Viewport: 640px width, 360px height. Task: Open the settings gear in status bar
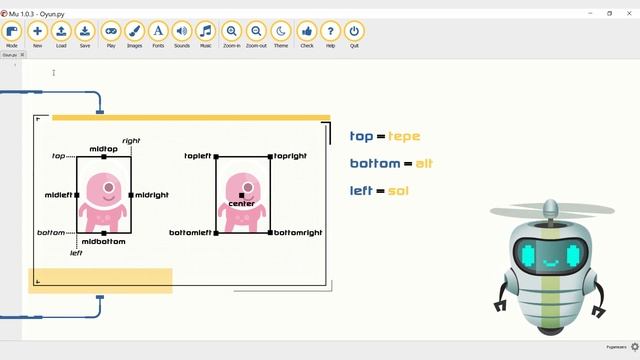point(635,347)
